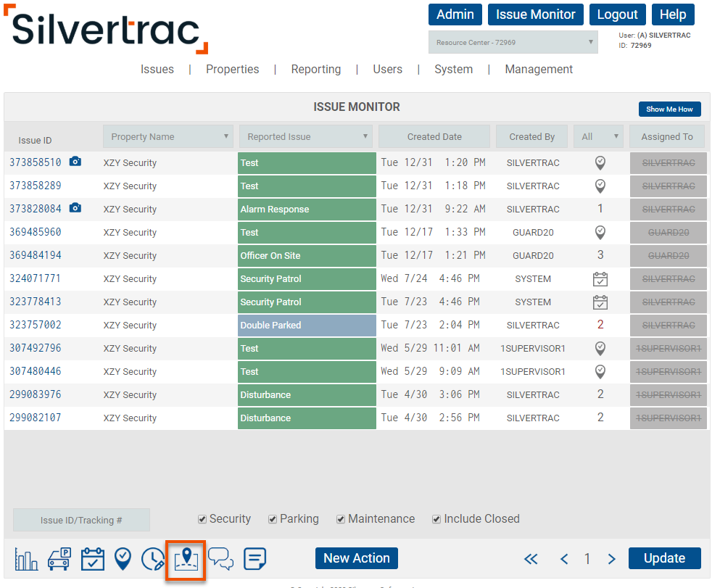
Task: Open issue 373858510
Action: tap(36, 162)
